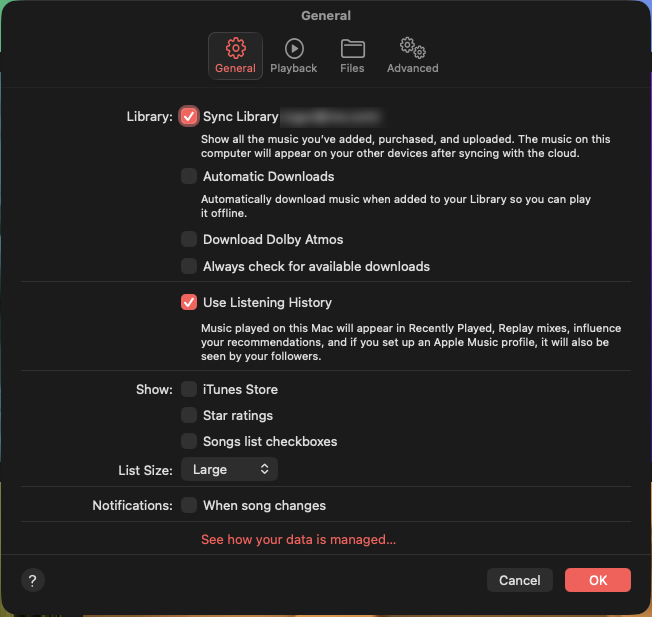Switch to the Playback tab label
Screen dimensions: 652x617
[293, 69]
